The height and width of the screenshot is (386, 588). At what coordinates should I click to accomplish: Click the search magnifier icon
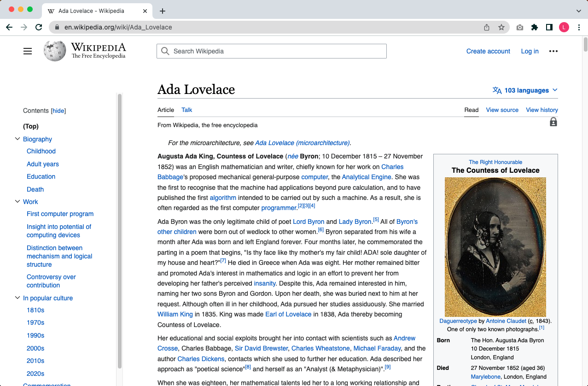(x=165, y=51)
